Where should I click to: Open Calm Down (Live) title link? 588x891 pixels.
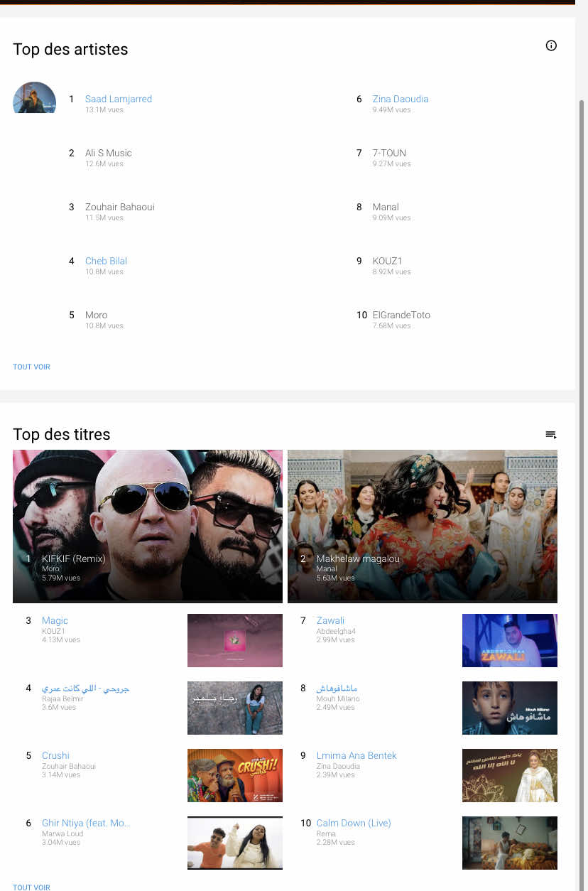[354, 823]
